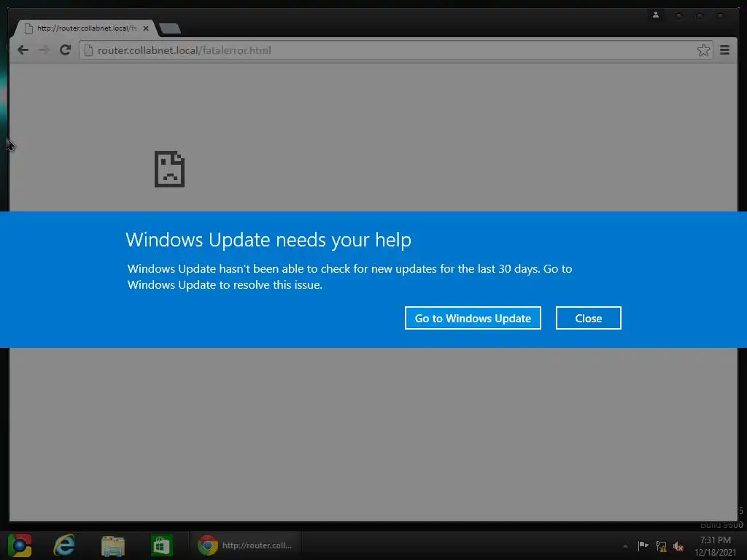Click the Go to Windows Update button
This screenshot has height=560, width=747.
[473, 318]
